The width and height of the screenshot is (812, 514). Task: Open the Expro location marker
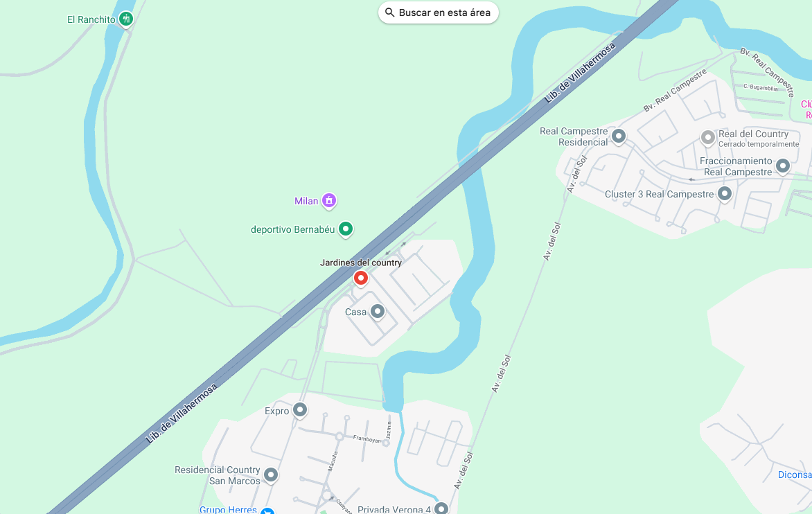300,411
